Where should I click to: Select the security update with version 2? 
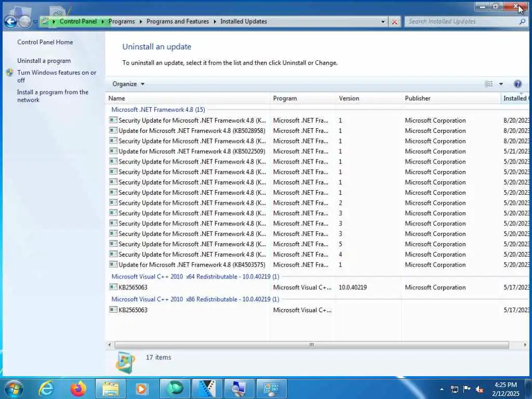(192, 203)
